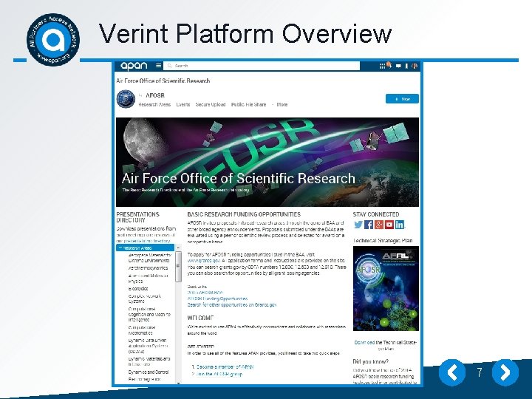Open the AFOSR Twitter link
This screenshot has width=532, height=399.
point(358,225)
